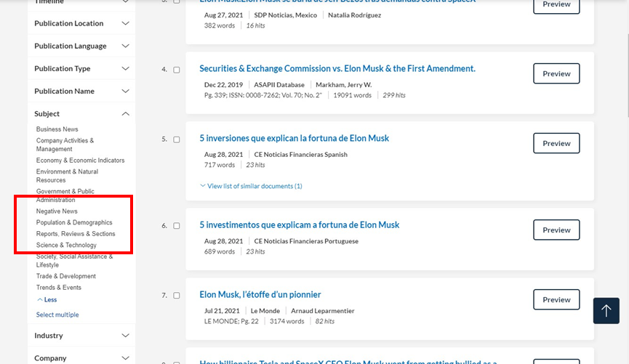This screenshot has width=629, height=364.
Task: Preview the Securities & Exchange Commission article
Action: pos(556,73)
